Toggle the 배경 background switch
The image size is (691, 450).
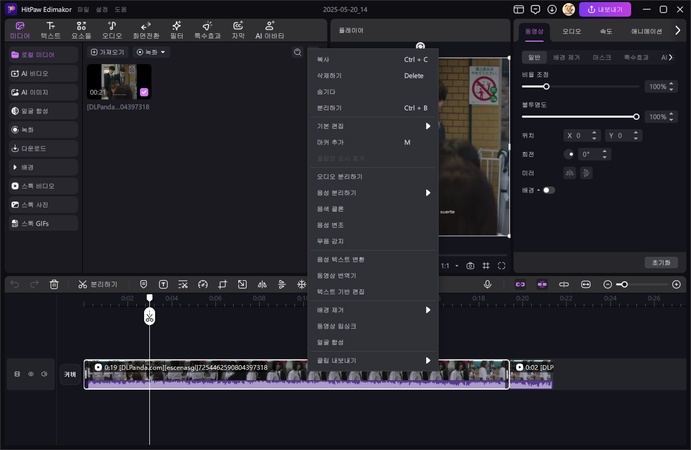tap(548, 190)
